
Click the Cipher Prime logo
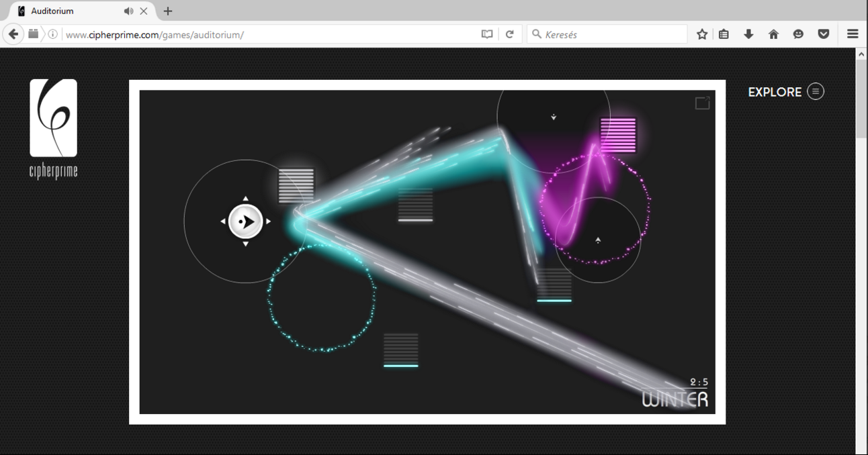tap(54, 129)
